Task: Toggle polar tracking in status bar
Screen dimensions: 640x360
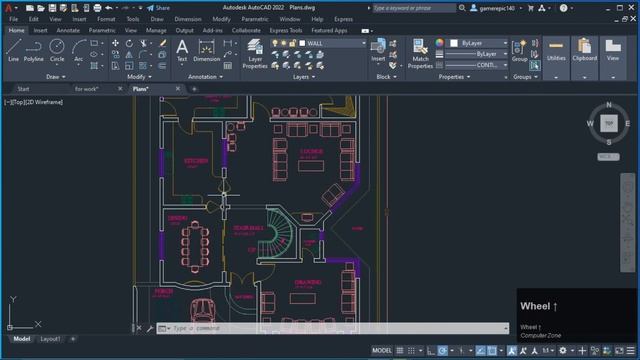Action: coord(442,350)
